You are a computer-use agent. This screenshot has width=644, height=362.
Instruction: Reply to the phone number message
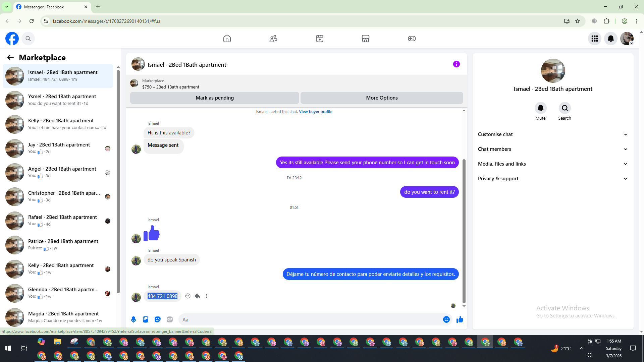point(197,296)
